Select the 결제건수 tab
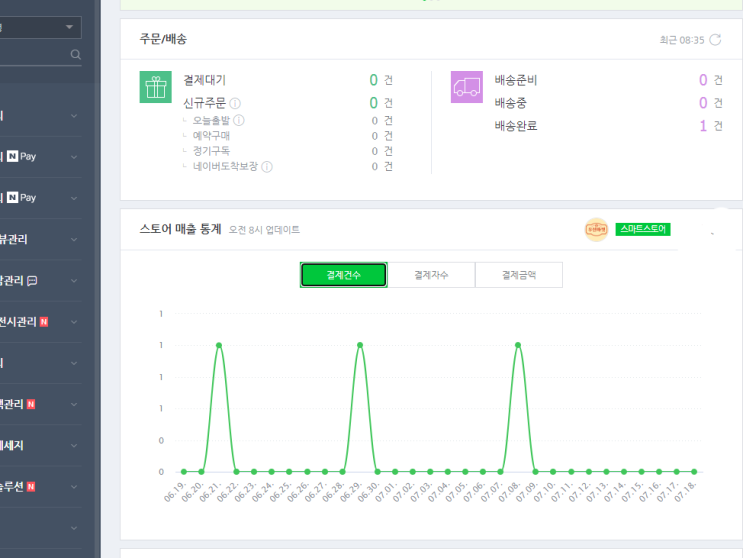Screen dimensions: 743x558 (344, 275)
